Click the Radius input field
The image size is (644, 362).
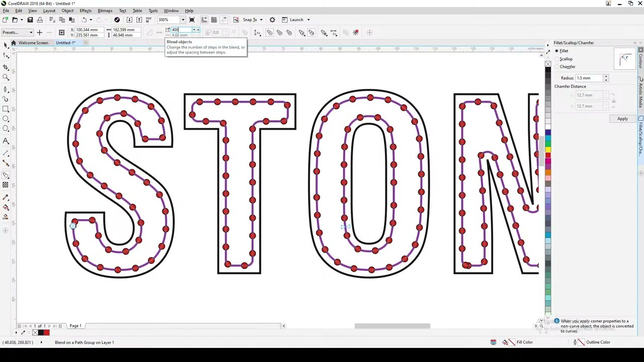(x=589, y=78)
